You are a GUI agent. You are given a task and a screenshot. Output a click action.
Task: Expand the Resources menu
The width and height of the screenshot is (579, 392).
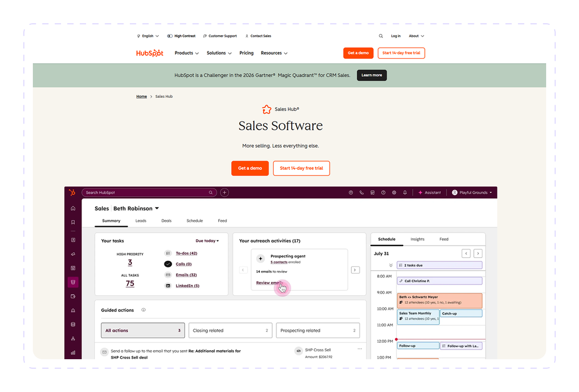click(x=274, y=53)
